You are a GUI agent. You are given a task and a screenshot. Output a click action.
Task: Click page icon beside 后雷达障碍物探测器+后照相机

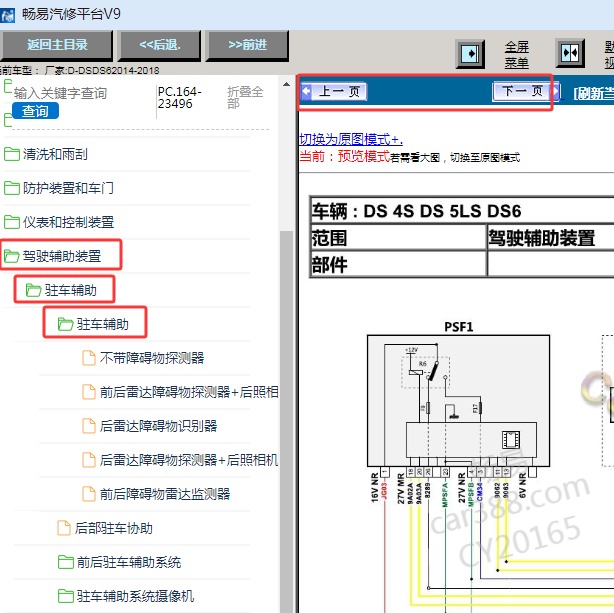pos(89,460)
